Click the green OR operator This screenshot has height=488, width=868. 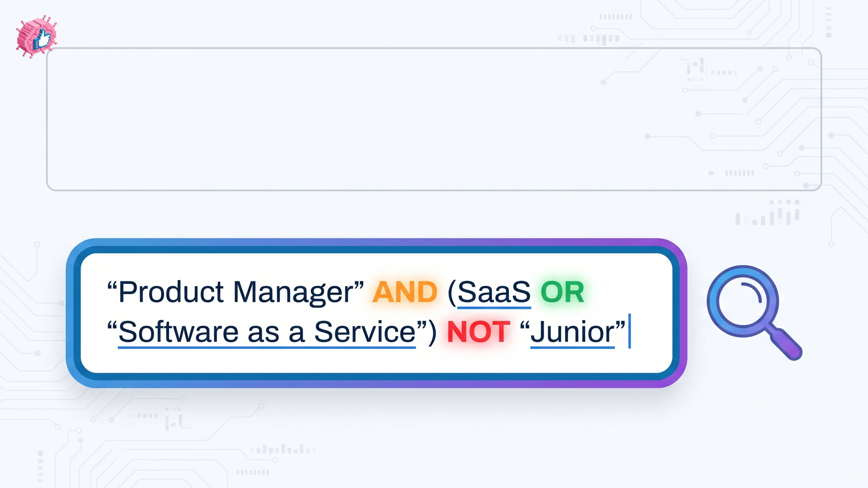(562, 292)
